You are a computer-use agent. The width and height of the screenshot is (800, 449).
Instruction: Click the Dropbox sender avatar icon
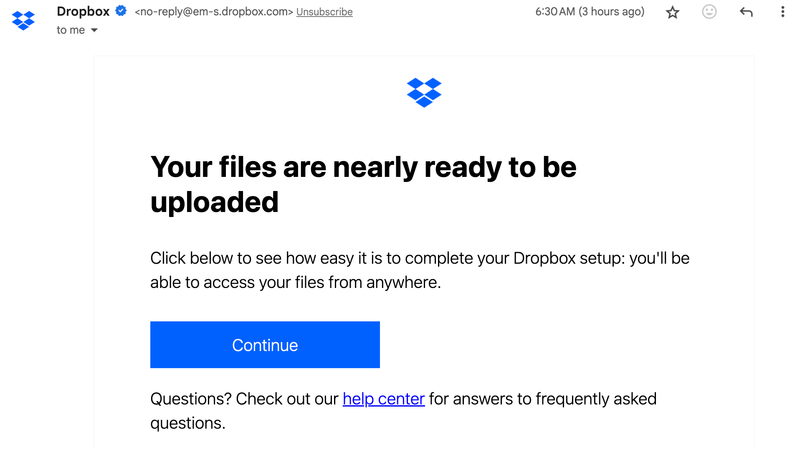[x=24, y=19]
